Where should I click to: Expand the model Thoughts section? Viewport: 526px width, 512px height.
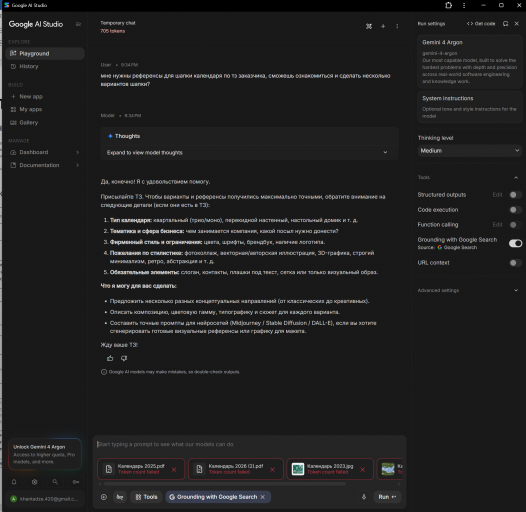[x=249, y=153]
